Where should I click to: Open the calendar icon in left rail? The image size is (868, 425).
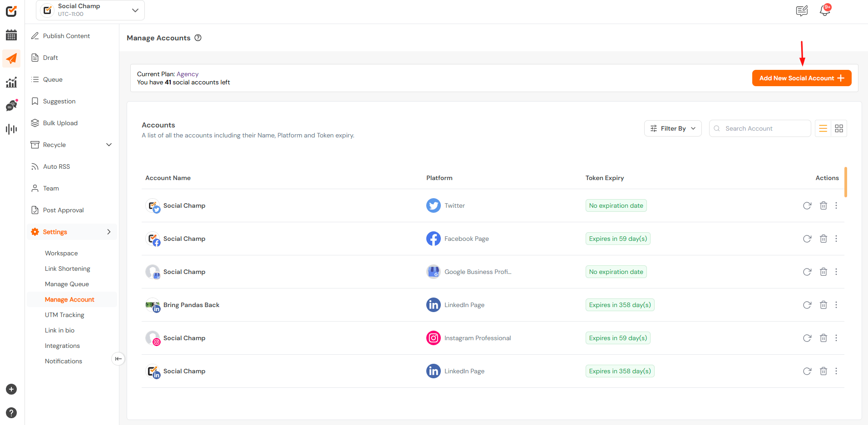click(x=11, y=35)
